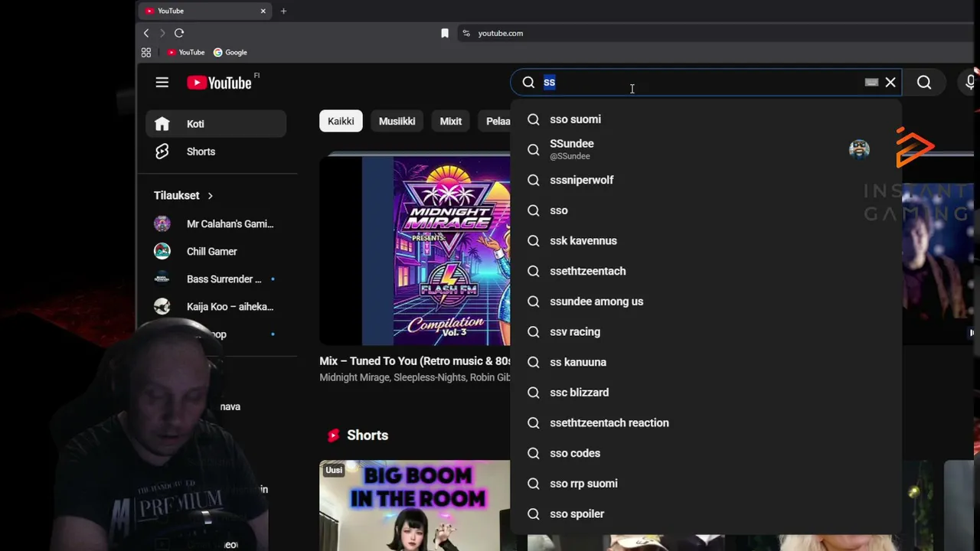Expand the Tilaukset subscriptions section
The width and height of the screenshot is (980, 551).
(x=184, y=195)
